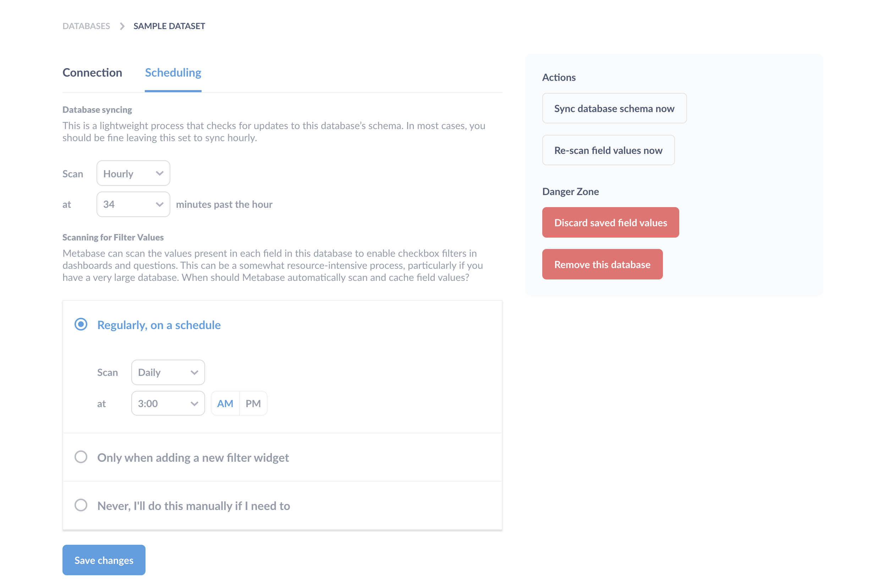This screenshot has width=873, height=588.
Task: Click 'Discard saved field values' button
Action: (x=610, y=222)
